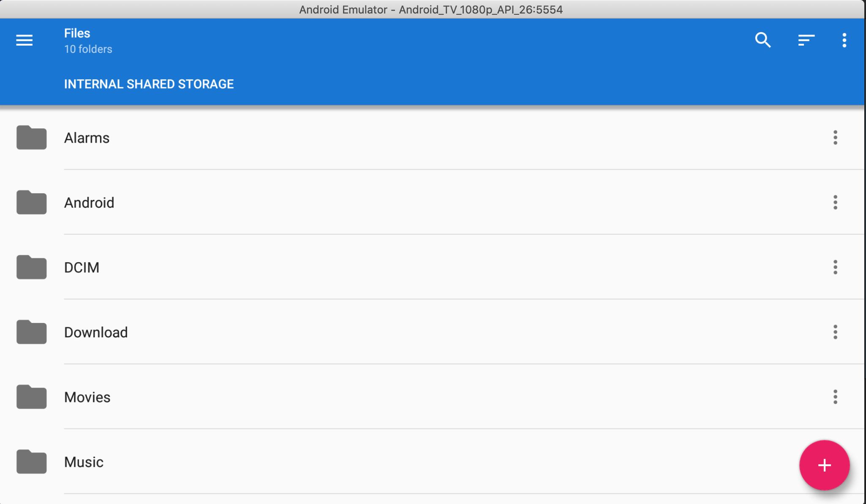Tap the pink plus button to create
Viewport: 866px width, 504px height.
tap(824, 465)
